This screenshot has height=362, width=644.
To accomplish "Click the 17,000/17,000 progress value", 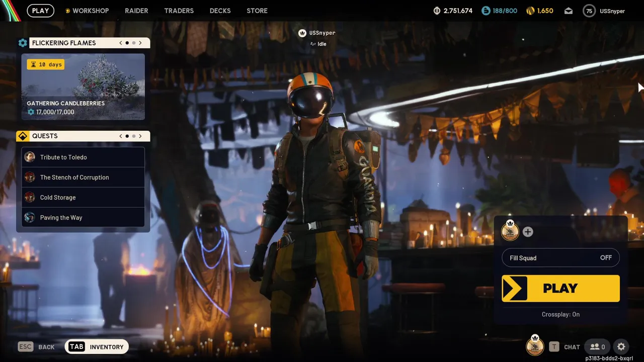I will tap(55, 112).
